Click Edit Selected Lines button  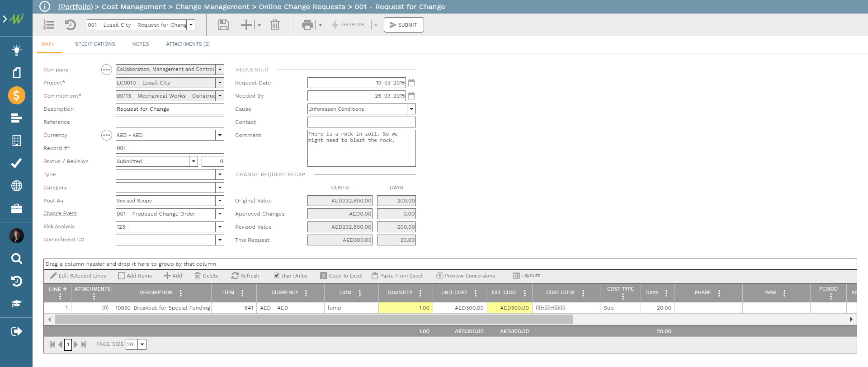pos(78,276)
